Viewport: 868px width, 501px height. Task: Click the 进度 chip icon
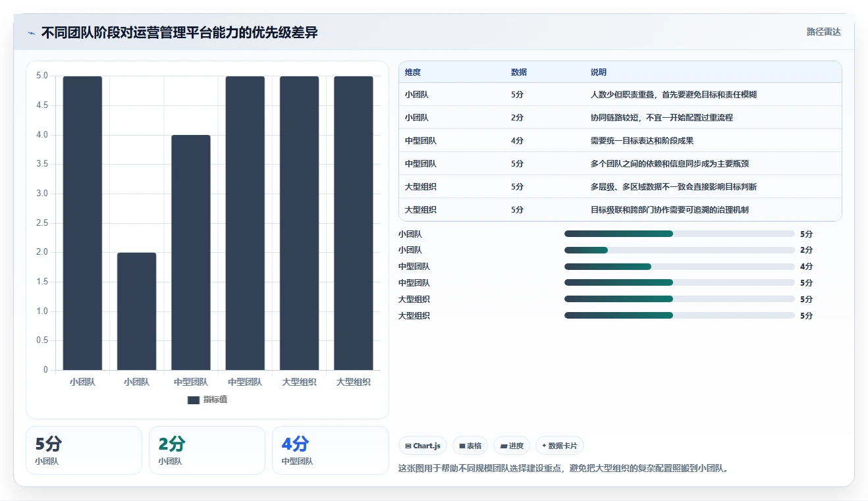[x=504, y=446]
